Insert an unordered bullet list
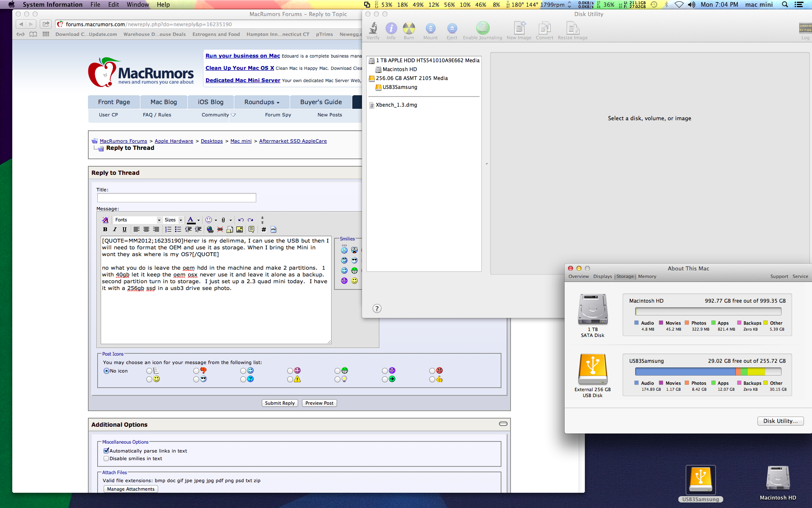 (x=178, y=229)
